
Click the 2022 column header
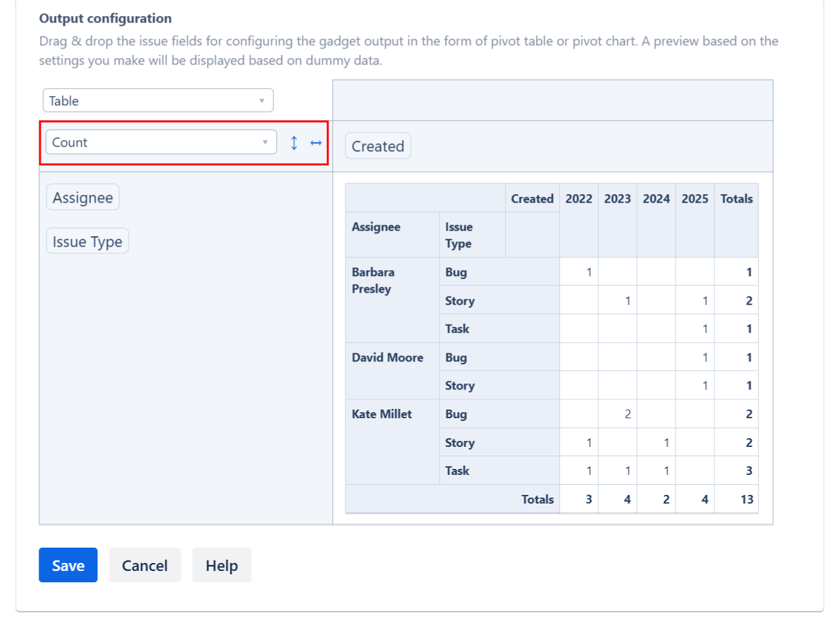pos(578,199)
